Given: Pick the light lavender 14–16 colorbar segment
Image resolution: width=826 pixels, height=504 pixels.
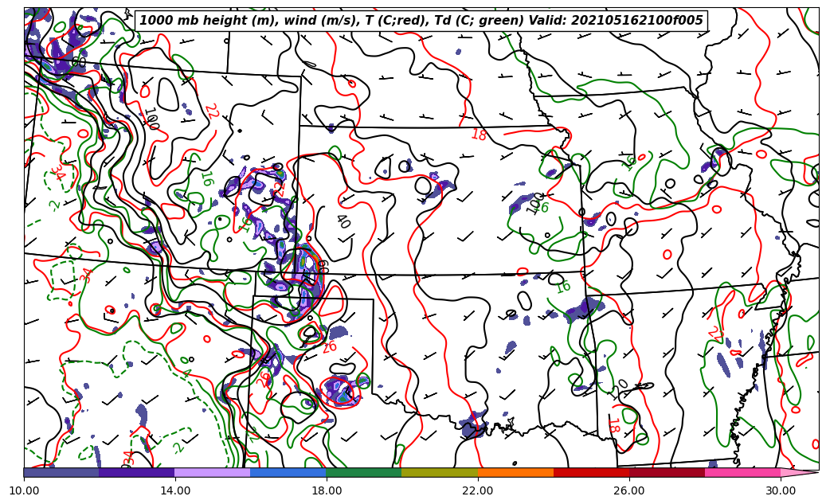Looking at the screenshot, I should tap(213, 472).
